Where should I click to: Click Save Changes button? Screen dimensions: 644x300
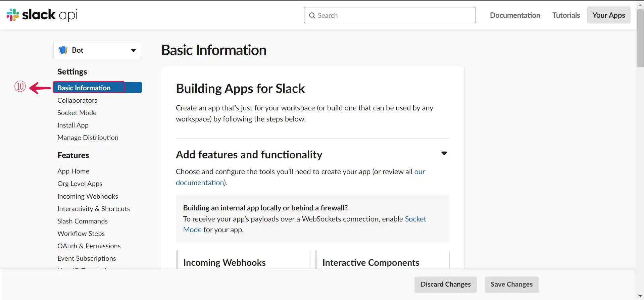[x=511, y=284]
